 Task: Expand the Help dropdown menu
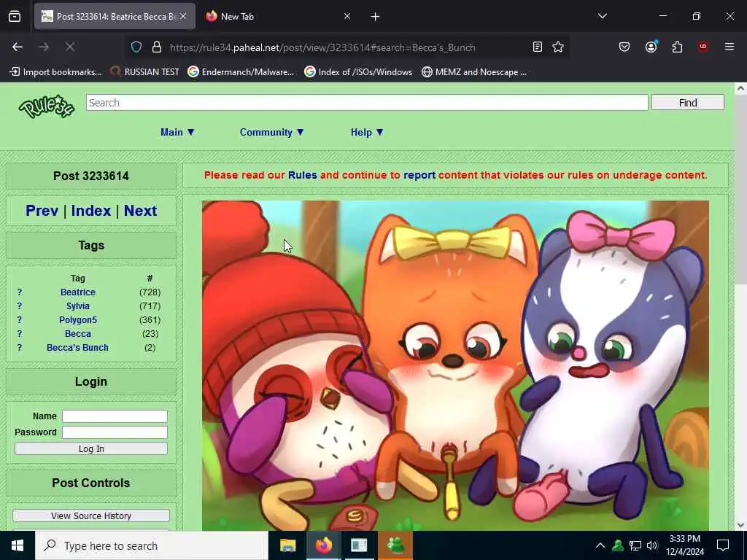click(x=367, y=133)
